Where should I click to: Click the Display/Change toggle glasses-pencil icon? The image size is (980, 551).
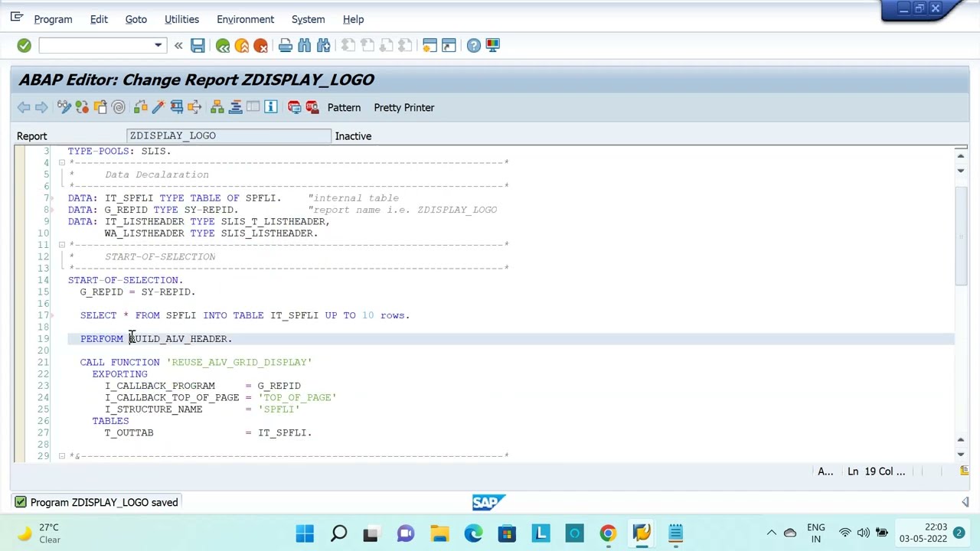64,107
